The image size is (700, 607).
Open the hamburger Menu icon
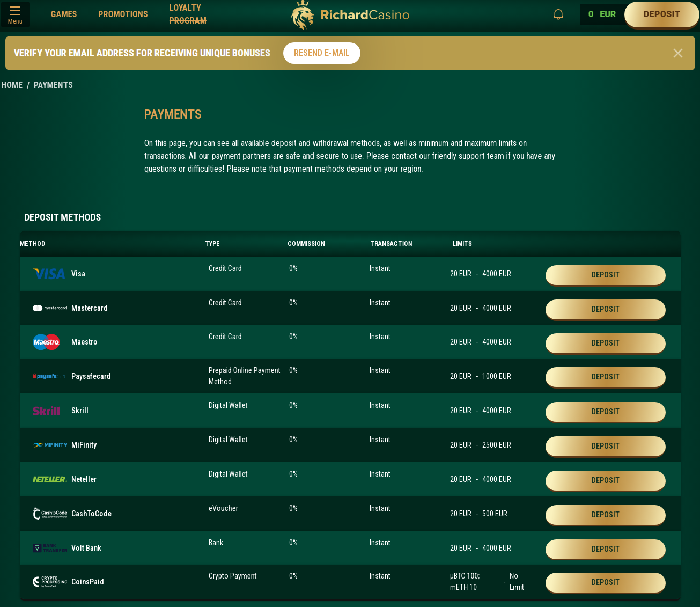[x=15, y=14]
